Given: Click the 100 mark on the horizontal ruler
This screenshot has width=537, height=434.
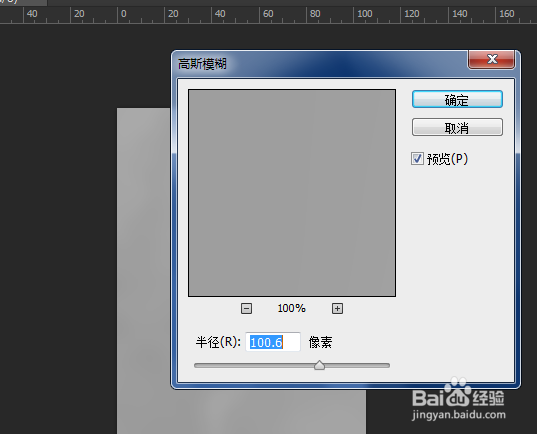Looking at the screenshot, I should pos(365,14).
